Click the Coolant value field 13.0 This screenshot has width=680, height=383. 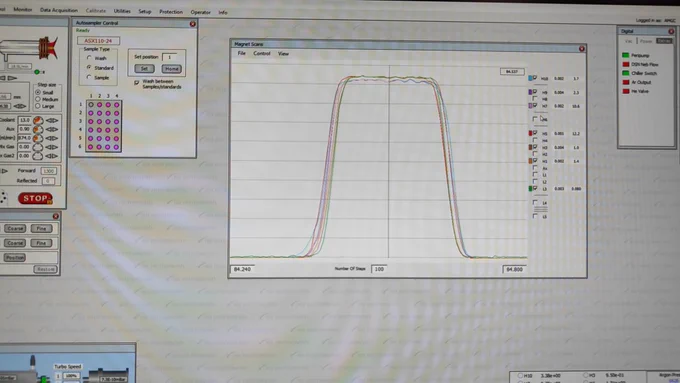[x=24, y=120]
